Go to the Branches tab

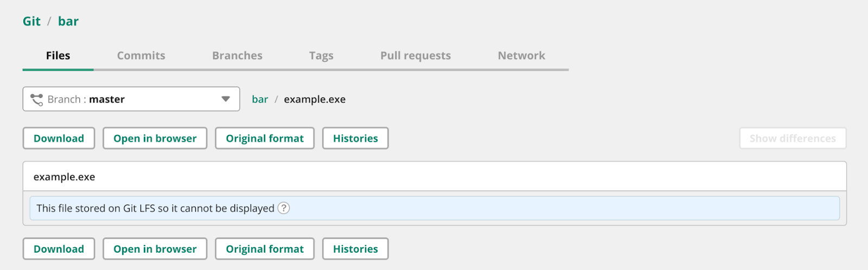237,56
